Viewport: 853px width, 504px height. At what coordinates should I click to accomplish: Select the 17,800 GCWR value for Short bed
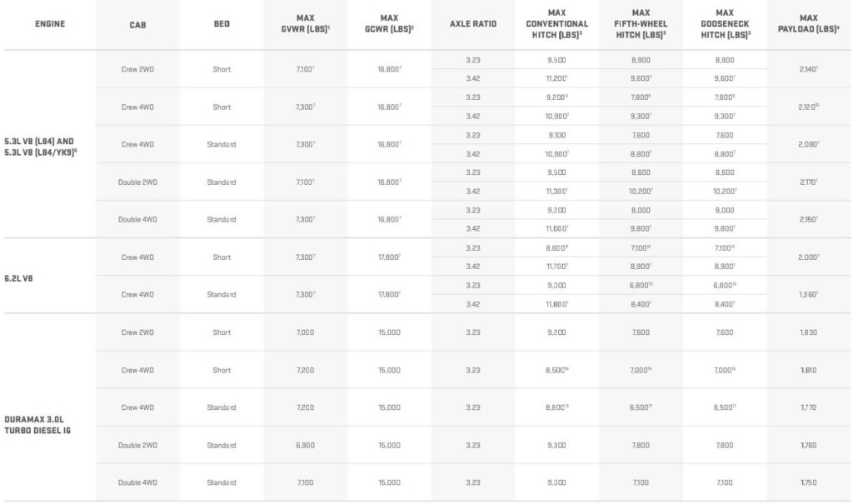(x=390, y=257)
